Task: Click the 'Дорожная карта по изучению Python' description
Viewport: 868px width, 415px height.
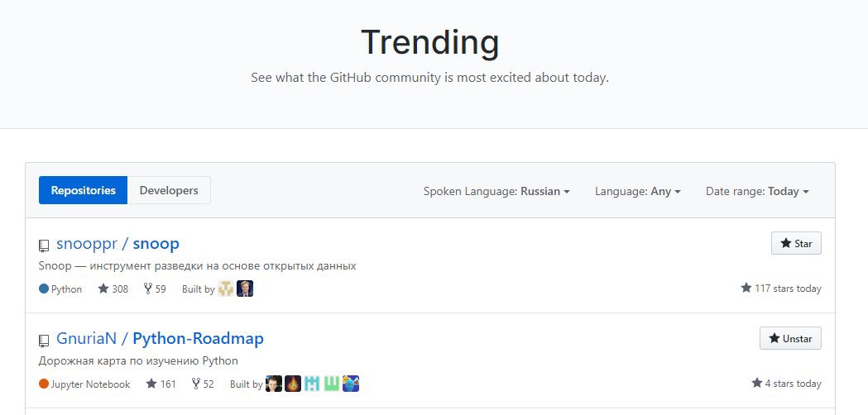Action: (138, 361)
